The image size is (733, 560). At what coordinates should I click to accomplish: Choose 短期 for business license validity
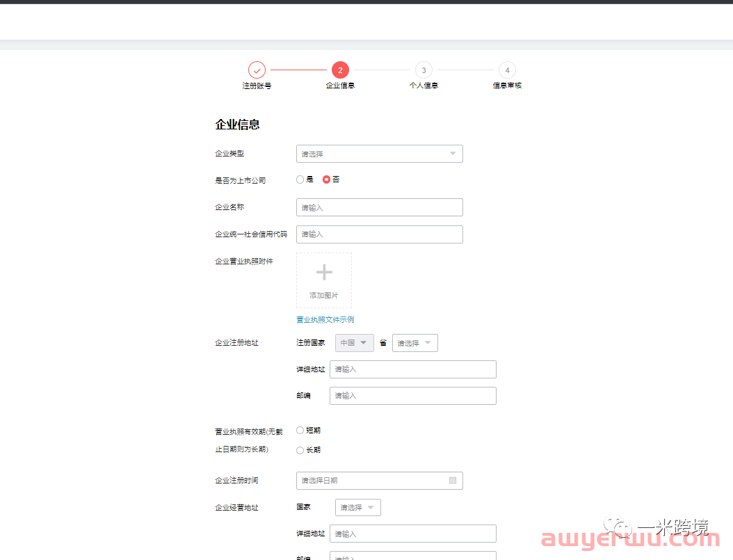click(300, 431)
